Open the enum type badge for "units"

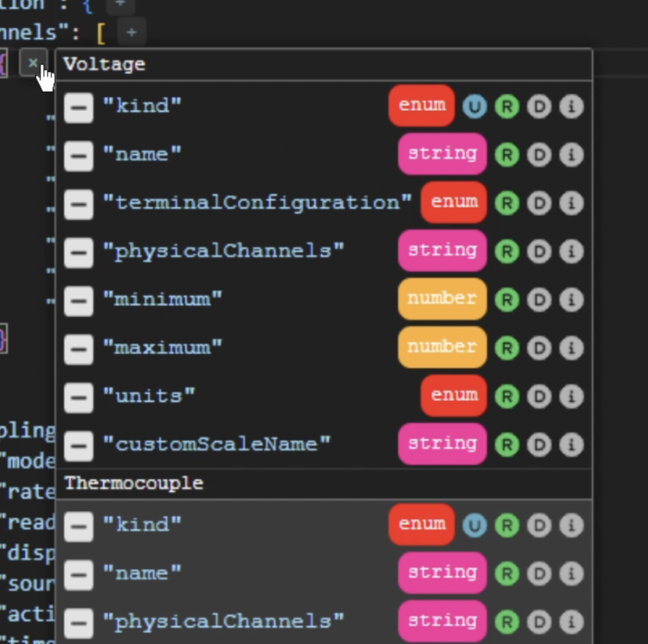(x=453, y=396)
